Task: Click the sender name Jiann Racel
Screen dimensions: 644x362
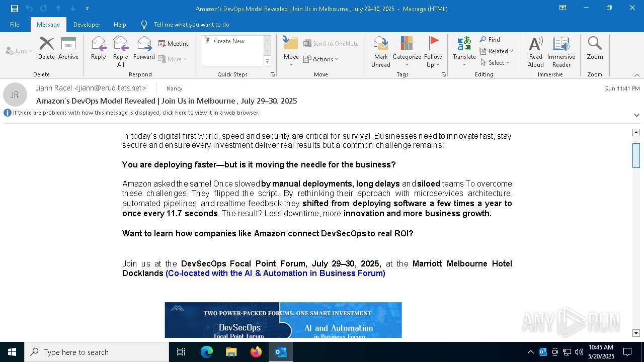Action: (x=54, y=88)
